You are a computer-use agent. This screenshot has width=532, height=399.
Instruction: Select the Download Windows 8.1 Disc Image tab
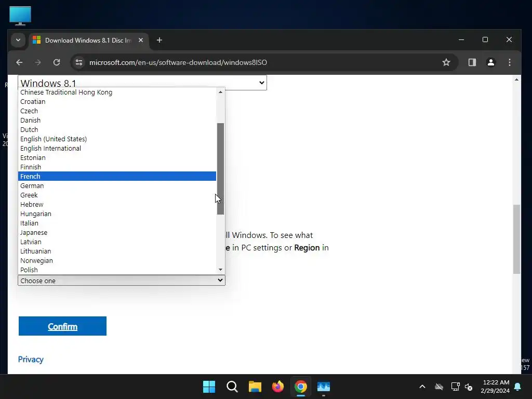(88, 41)
